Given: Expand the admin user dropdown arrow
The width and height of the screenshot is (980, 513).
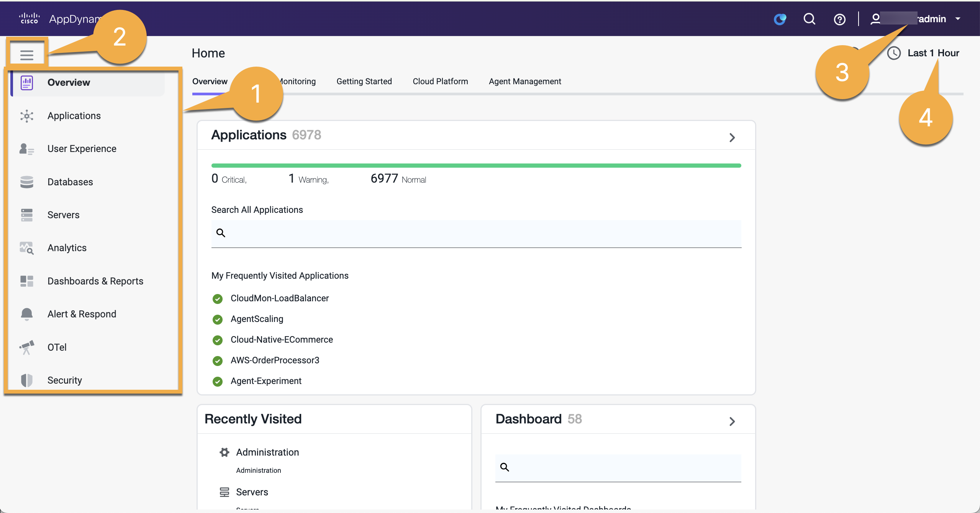Looking at the screenshot, I should tap(958, 19).
